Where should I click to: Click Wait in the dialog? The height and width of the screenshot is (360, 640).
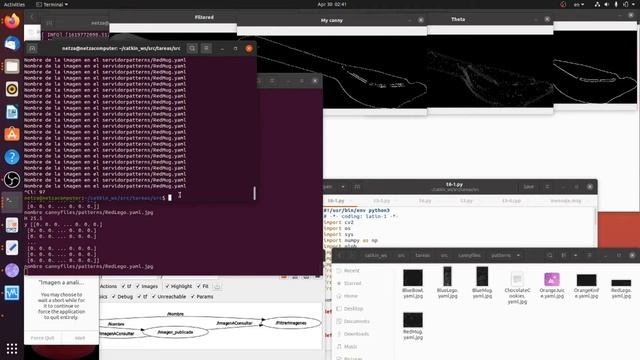point(80,338)
